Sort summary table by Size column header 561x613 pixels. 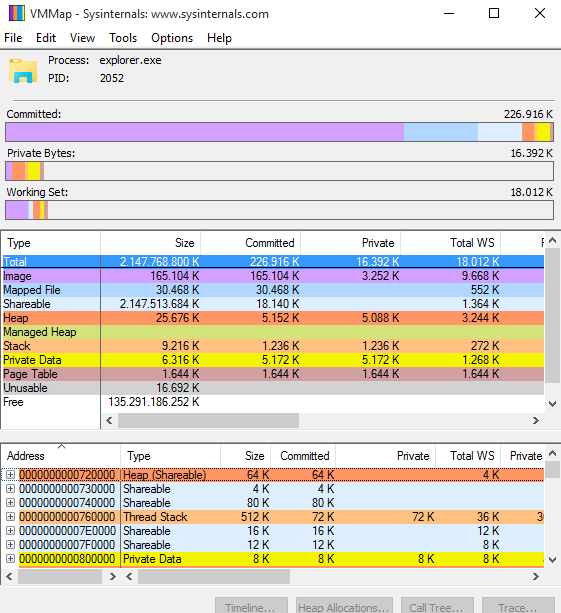[151, 243]
